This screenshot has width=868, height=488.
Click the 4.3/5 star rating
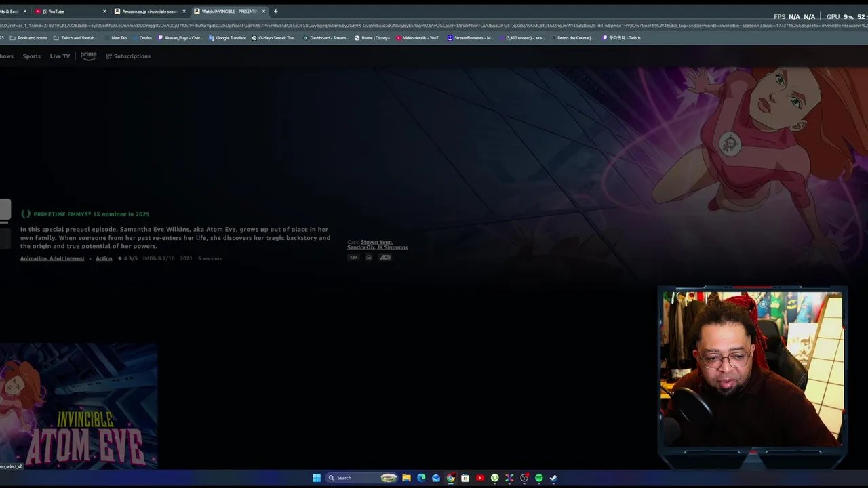pos(127,258)
